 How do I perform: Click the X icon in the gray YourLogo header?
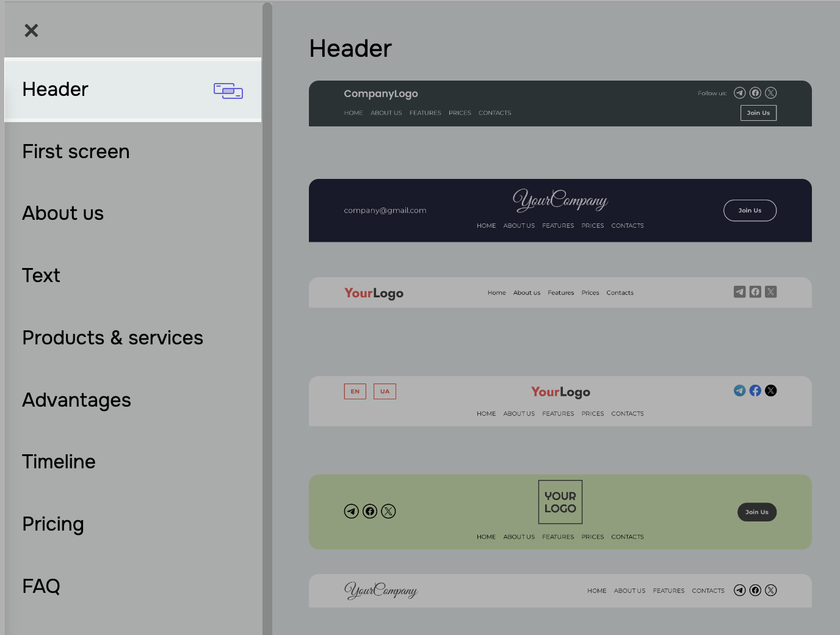(770, 292)
